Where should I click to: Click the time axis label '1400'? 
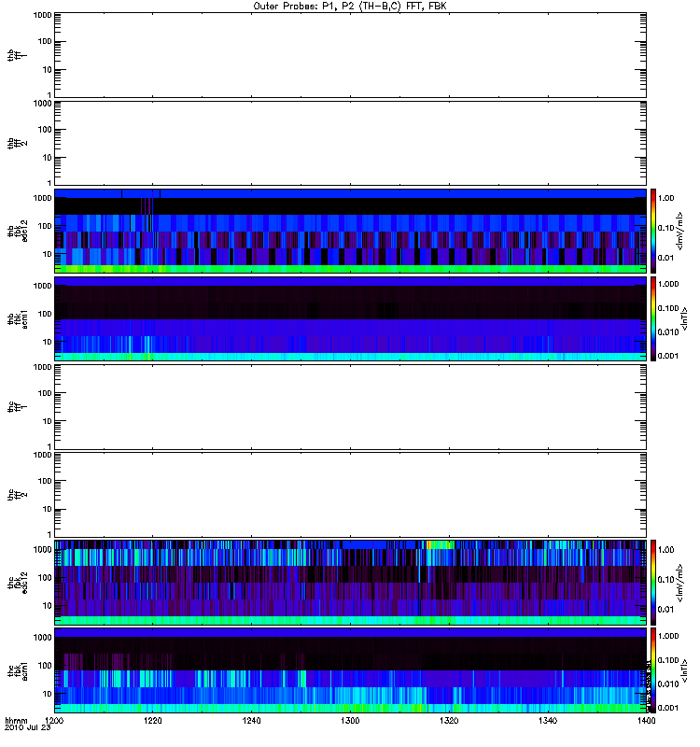click(646, 720)
